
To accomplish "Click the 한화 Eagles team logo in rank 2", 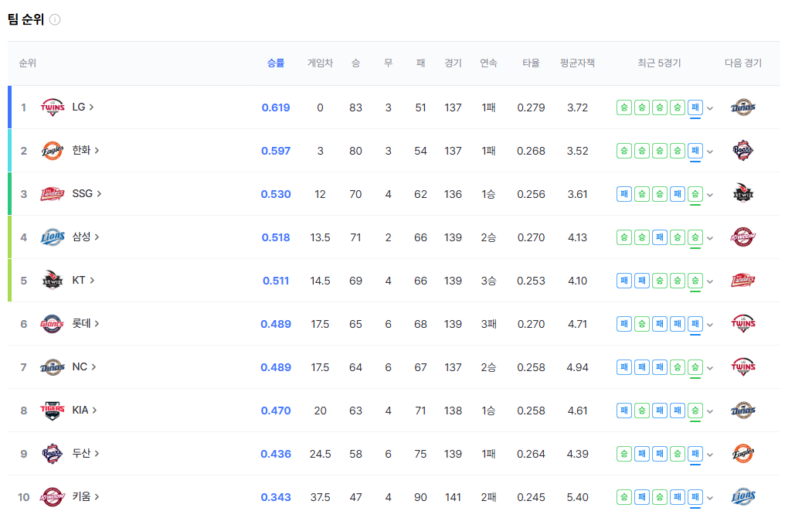I will (x=53, y=151).
